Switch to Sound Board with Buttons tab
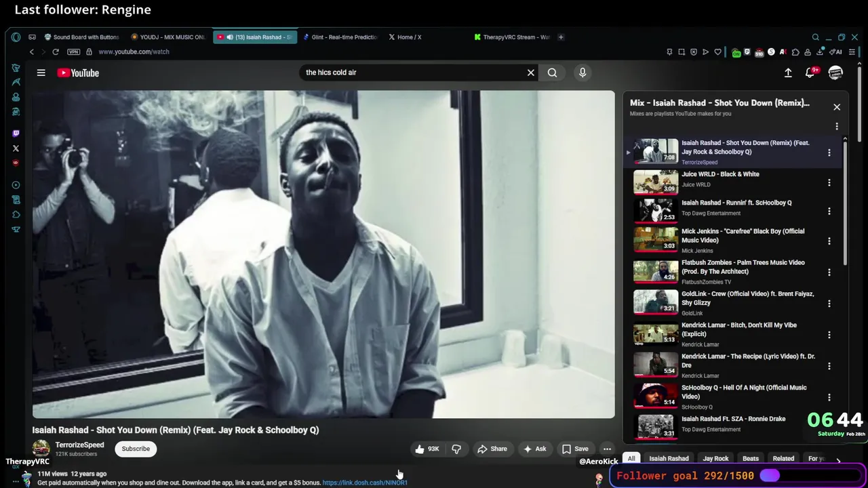 [81, 37]
